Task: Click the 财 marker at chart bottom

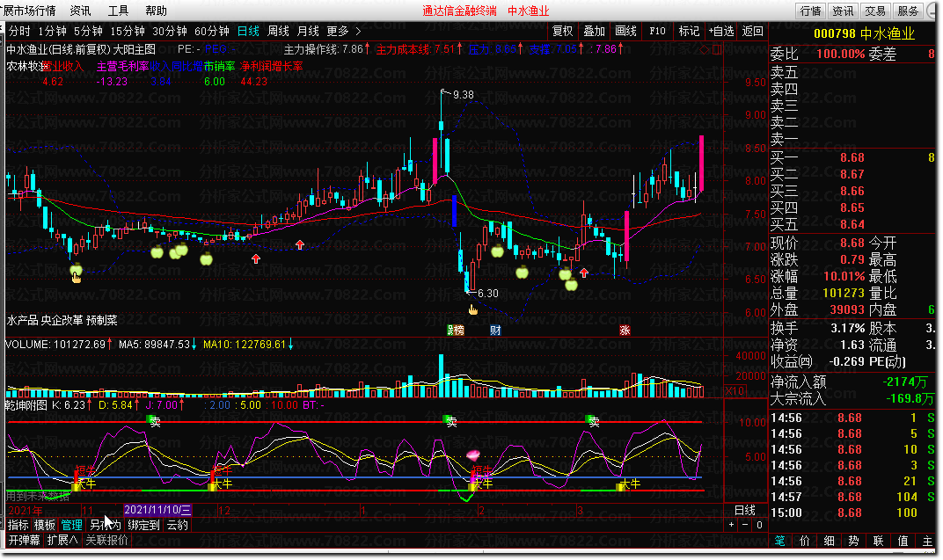Action: tap(495, 330)
